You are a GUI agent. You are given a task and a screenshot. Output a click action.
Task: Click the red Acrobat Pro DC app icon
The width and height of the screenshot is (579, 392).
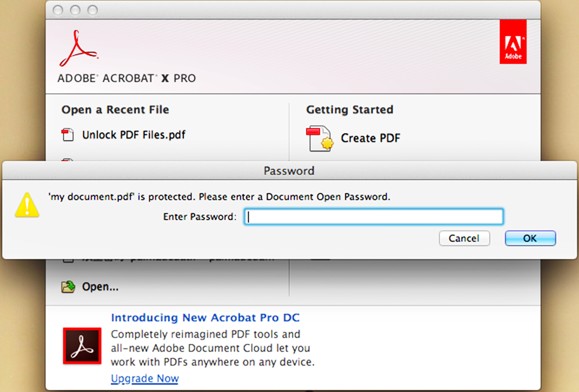(82, 346)
